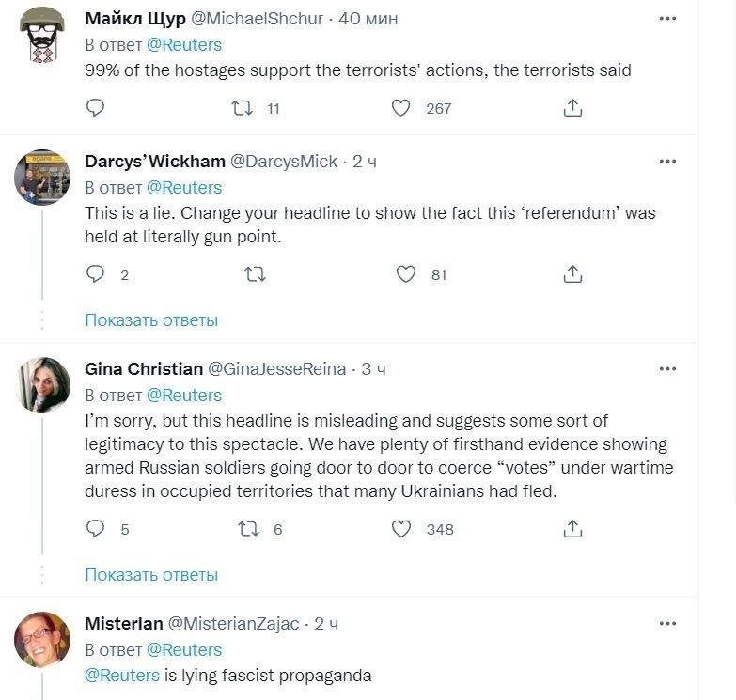Show replies under Gina Christian's tweet

[151, 574]
